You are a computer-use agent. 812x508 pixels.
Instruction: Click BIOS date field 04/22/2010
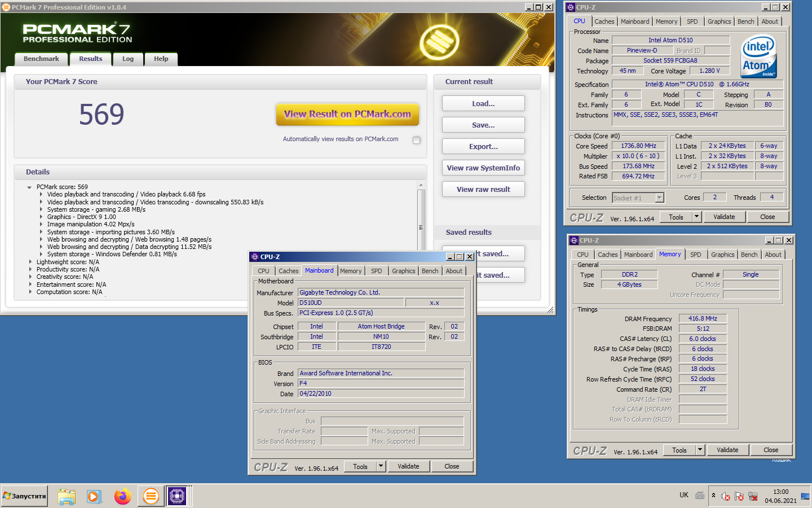click(381, 393)
